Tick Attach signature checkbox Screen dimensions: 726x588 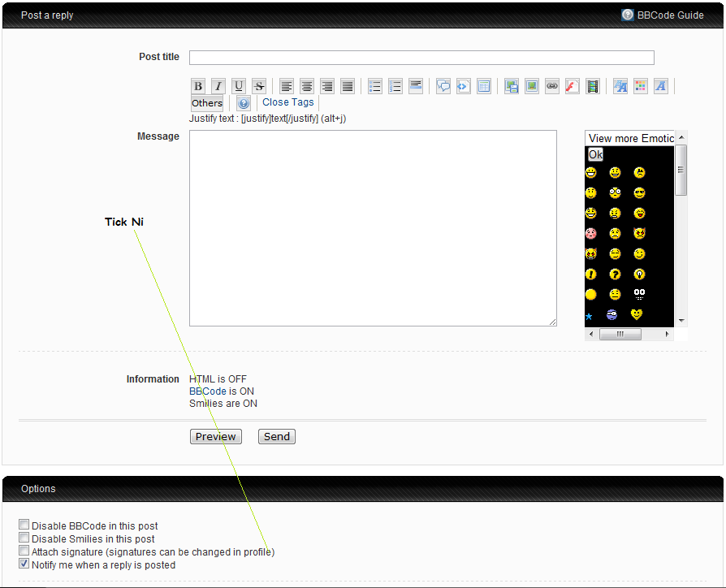pyautogui.click(x=24, y=551)
